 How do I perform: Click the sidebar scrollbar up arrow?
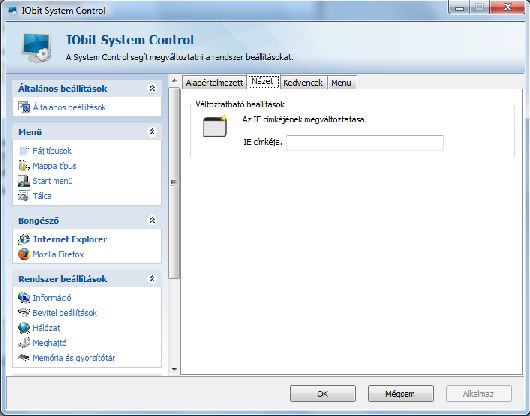click(x=174, y=81)
